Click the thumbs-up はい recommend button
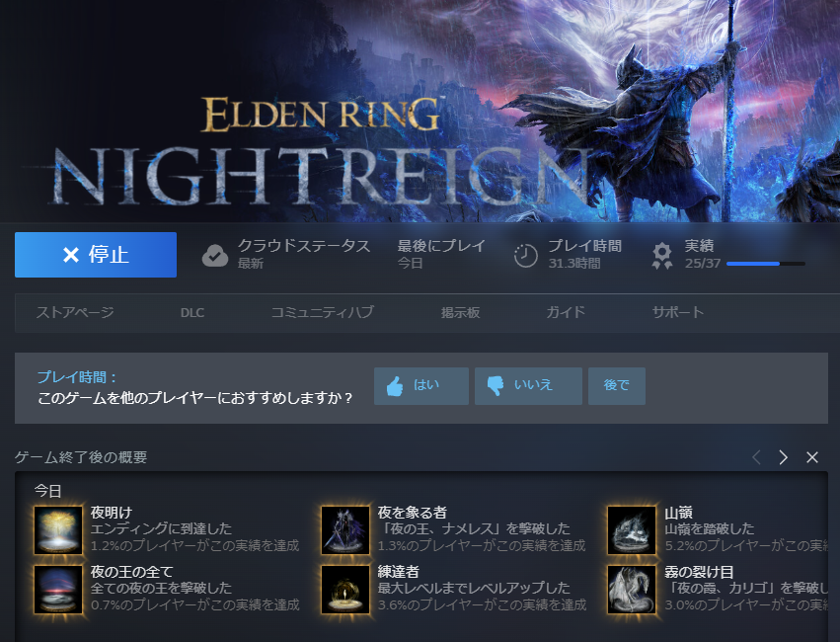Image resolution: width=840 pixels, height=642 pixels. pos(421,386)
